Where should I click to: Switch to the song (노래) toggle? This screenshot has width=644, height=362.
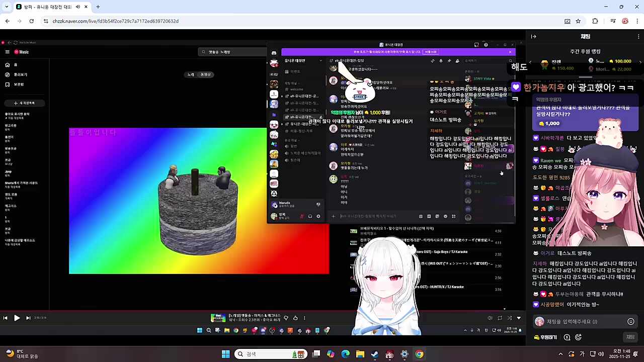(191, 74)
